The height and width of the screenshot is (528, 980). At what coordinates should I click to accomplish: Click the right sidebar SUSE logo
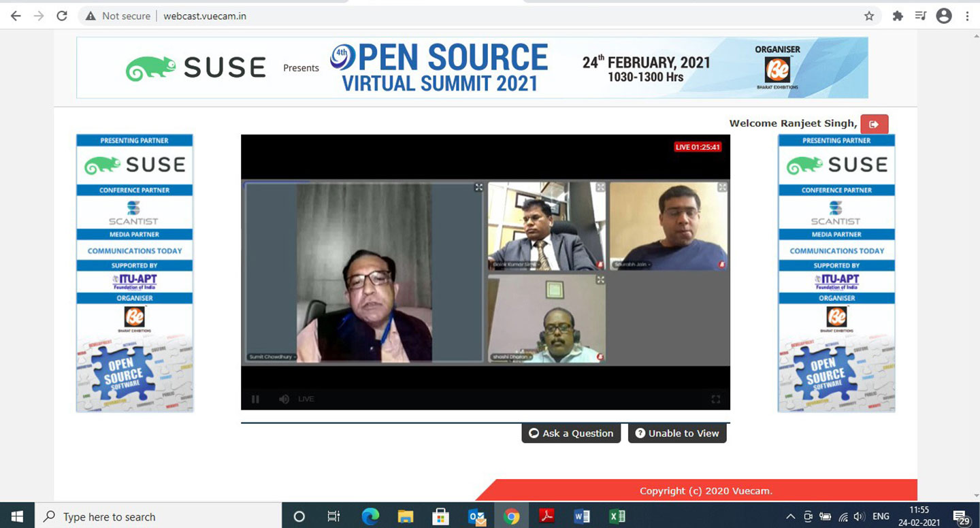pyautogui.click(x=837, y=165)
